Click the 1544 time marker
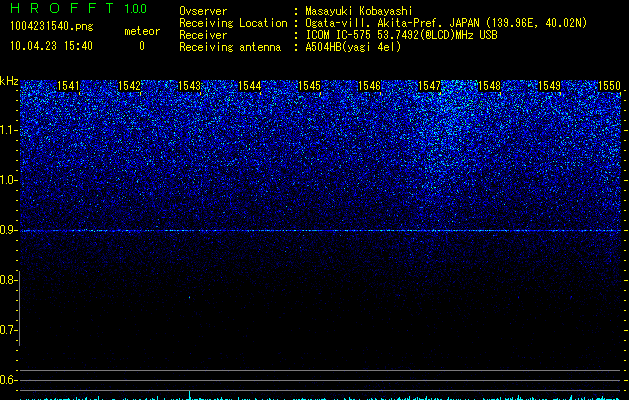This screenshot has width=629, height=400. coord(250,86)
